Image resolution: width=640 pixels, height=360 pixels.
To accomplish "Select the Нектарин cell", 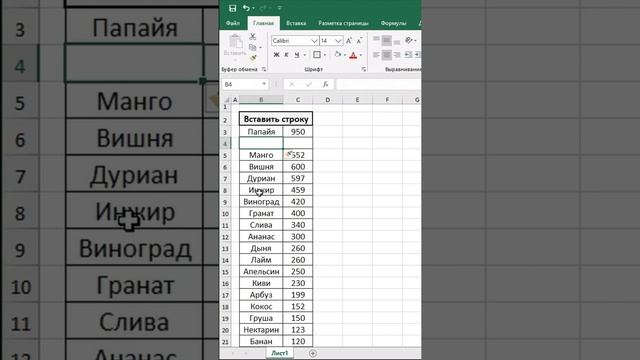I will [x=261, y=330].
